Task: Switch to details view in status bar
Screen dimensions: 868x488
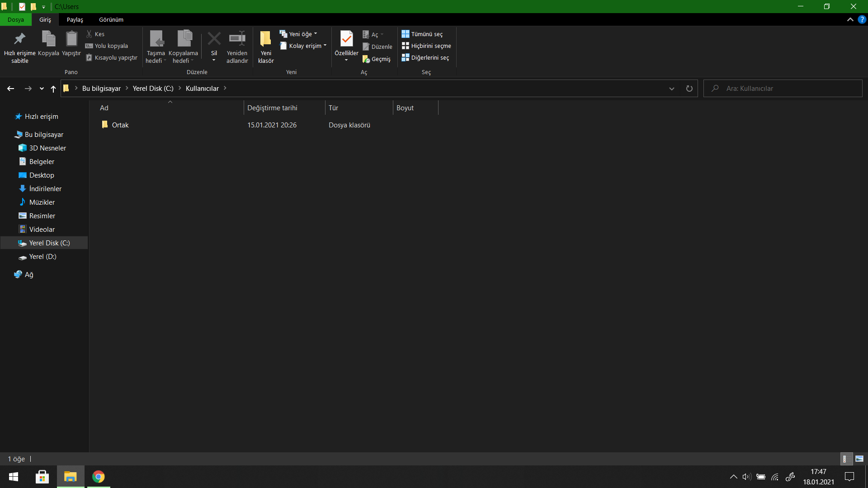Action: click(845, 459)
